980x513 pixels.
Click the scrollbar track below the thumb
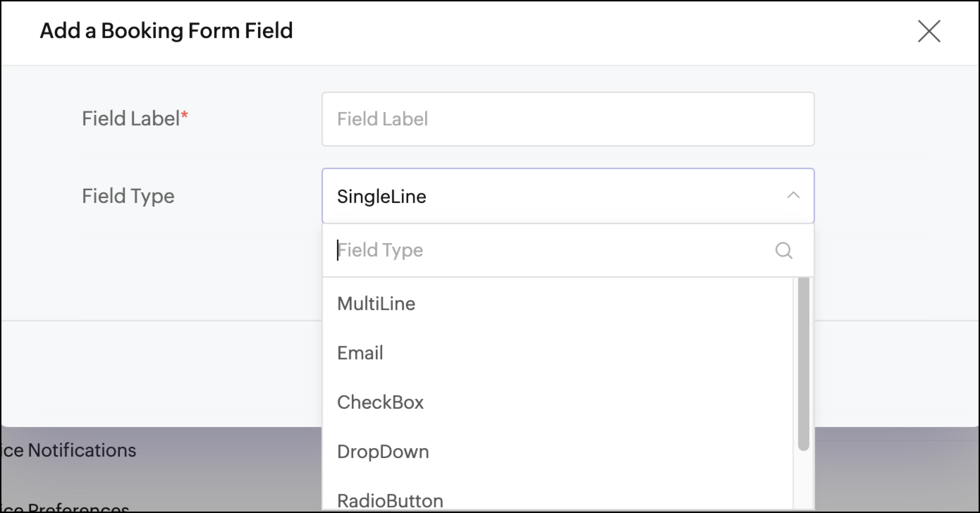803,479
